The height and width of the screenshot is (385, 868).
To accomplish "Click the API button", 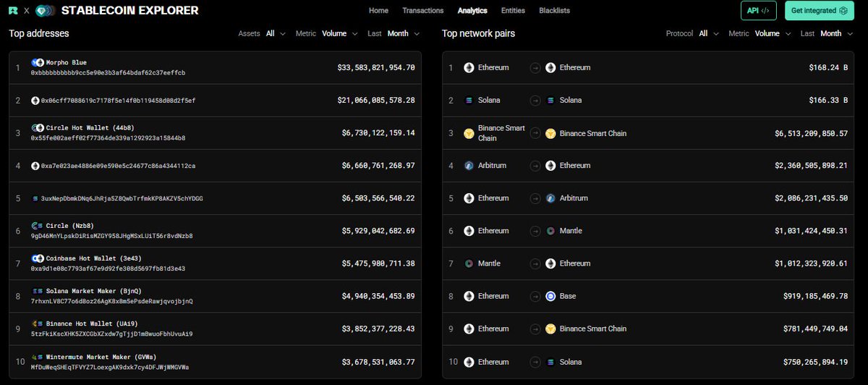I will coord(759,11).
